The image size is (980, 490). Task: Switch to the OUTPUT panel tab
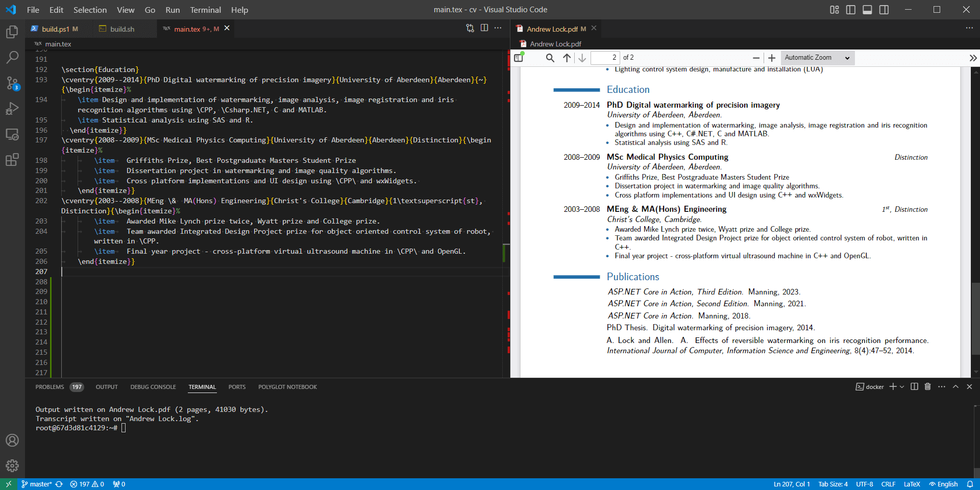(x=107, y=387)
